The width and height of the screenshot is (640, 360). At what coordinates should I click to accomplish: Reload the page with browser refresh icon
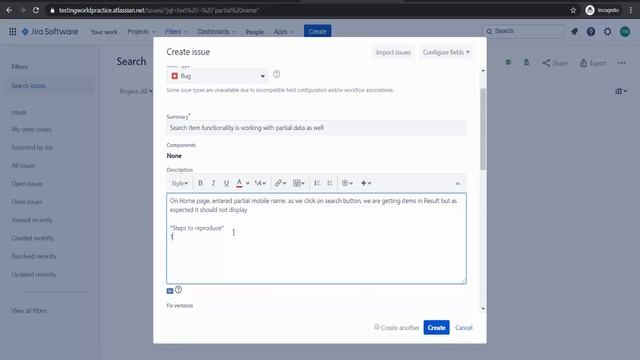tap(36, 10)
